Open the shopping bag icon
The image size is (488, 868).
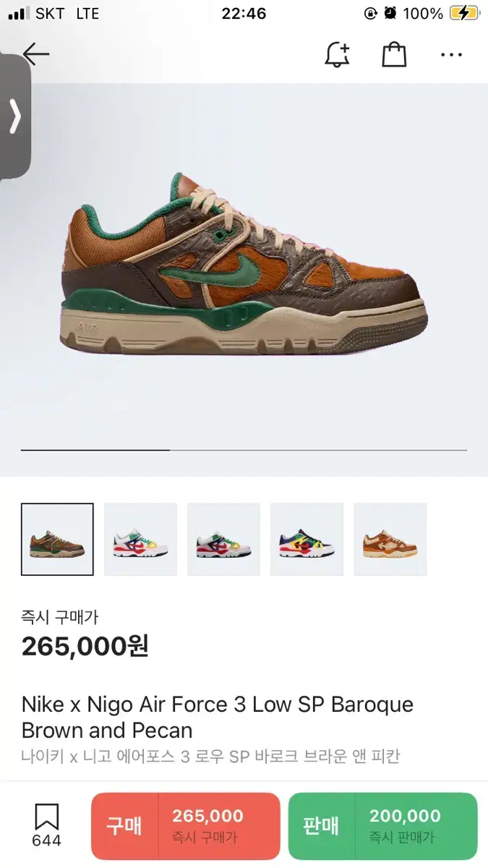[394, 55]
